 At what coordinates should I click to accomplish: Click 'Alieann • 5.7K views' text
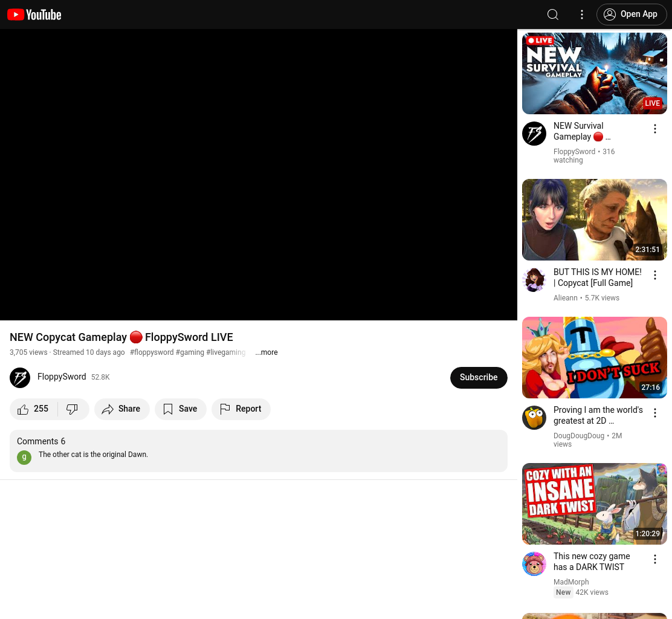pos(586,298)
